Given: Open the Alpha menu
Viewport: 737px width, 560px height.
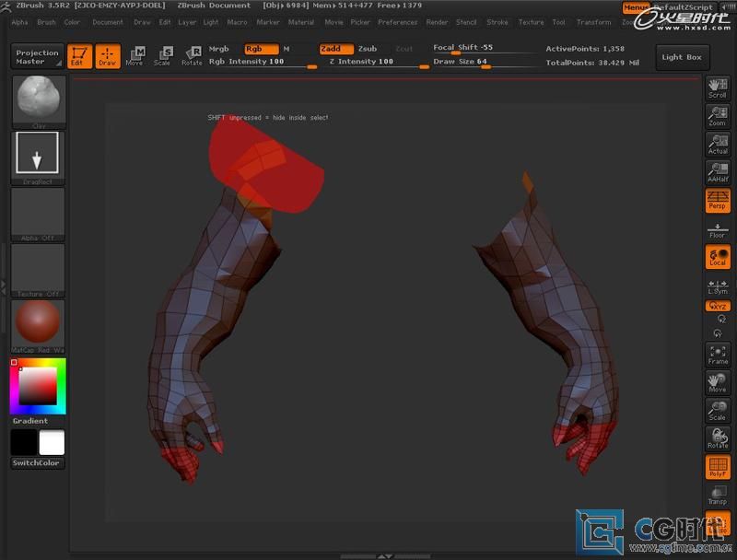Looking at the screenshot, I should point(19,22).
